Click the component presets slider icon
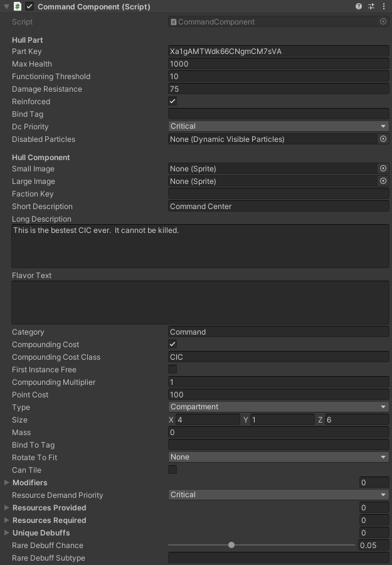The image size is (392, 565). click(371, 6)
